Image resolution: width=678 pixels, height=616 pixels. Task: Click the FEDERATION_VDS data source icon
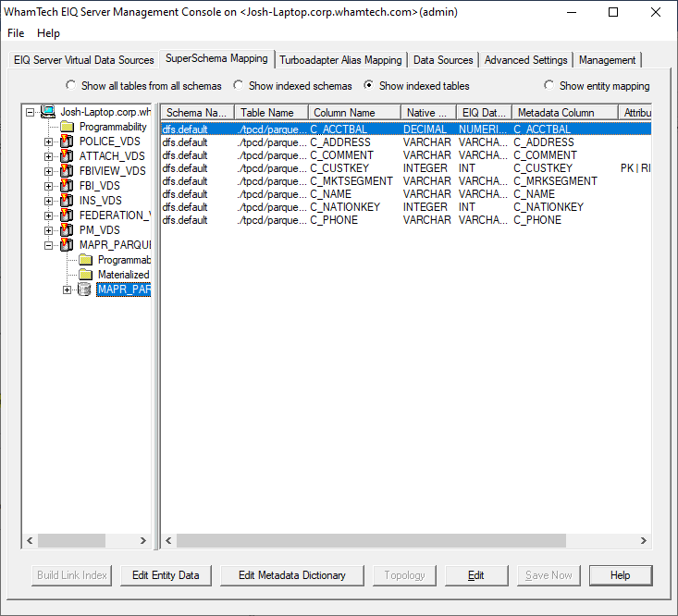point(67,215)
